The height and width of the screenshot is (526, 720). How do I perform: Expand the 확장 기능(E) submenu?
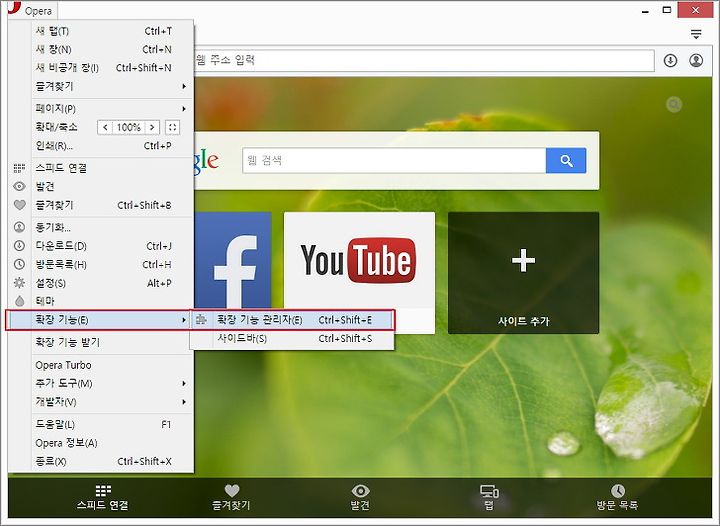pyautogui.click(x=99, y=320)
